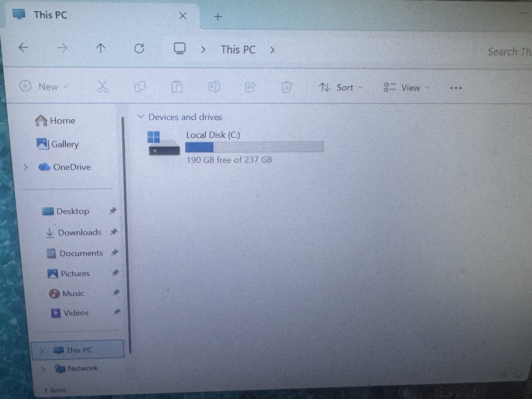Image resolution: width=532 pixels, height=399 pixels.
Task: Open the See more options menu
Action: tap(456, 88)
